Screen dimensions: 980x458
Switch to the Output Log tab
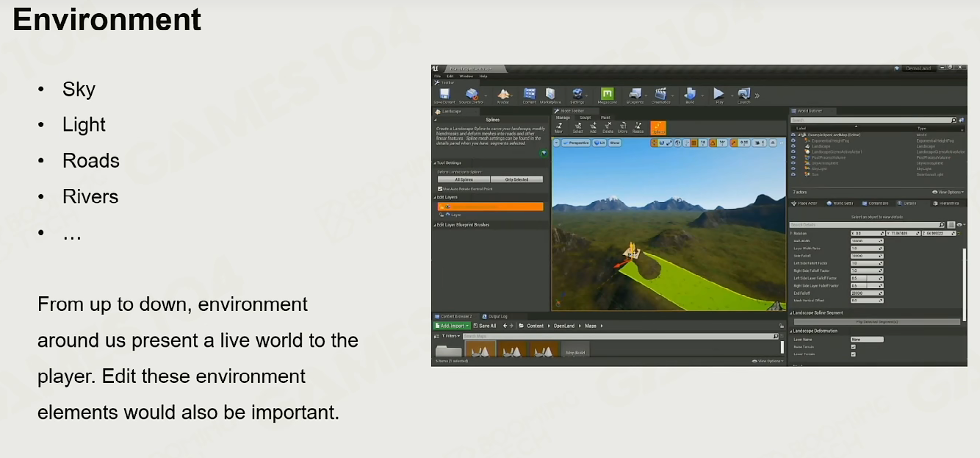point(495,316)
